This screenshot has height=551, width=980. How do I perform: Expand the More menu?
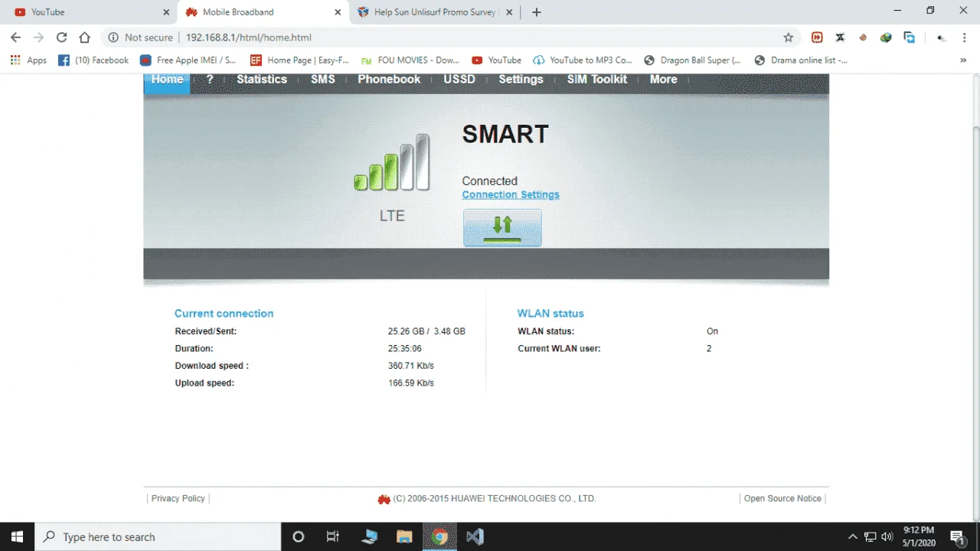click(663, 80)
